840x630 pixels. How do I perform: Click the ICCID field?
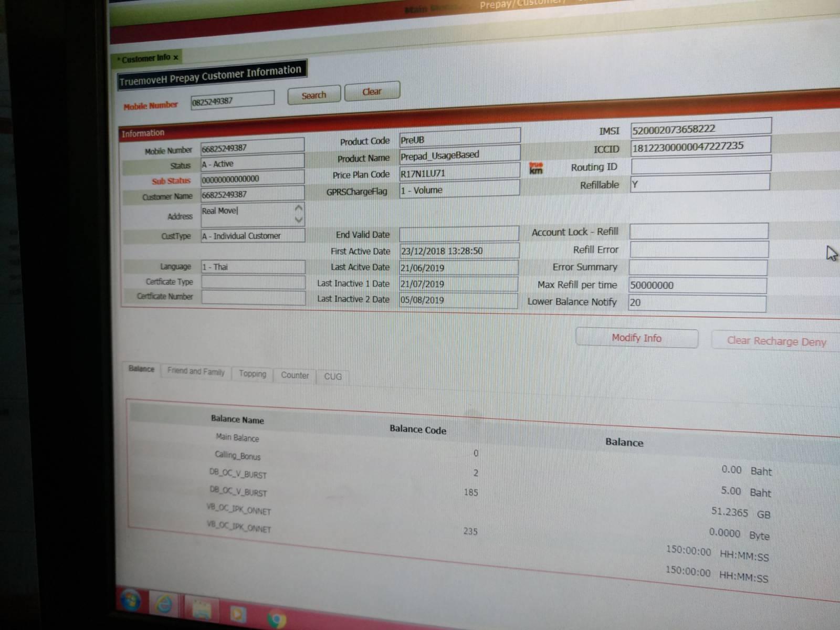click(x=701, y=146)
